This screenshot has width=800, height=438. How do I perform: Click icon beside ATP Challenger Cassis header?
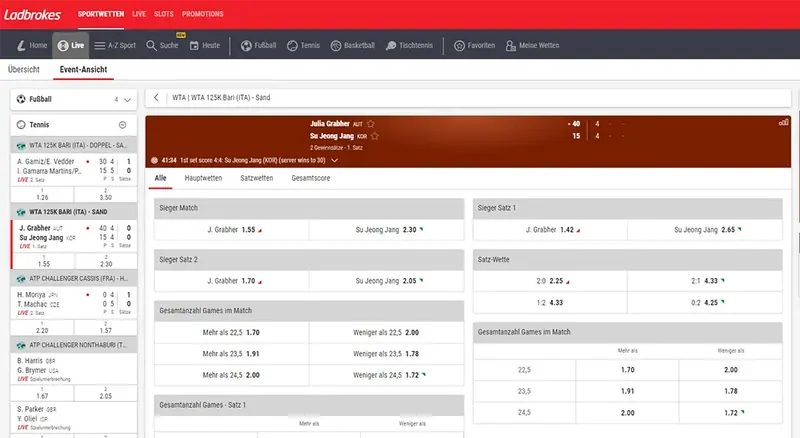21,279
